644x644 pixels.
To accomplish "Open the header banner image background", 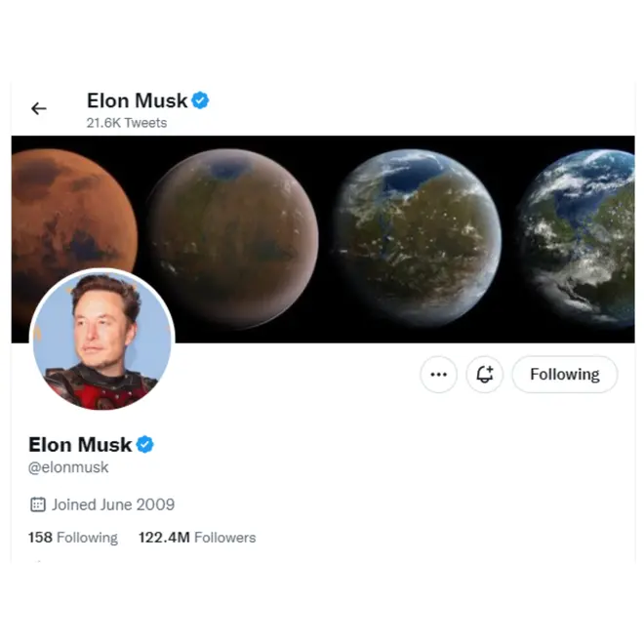I will tap(323, 239).
